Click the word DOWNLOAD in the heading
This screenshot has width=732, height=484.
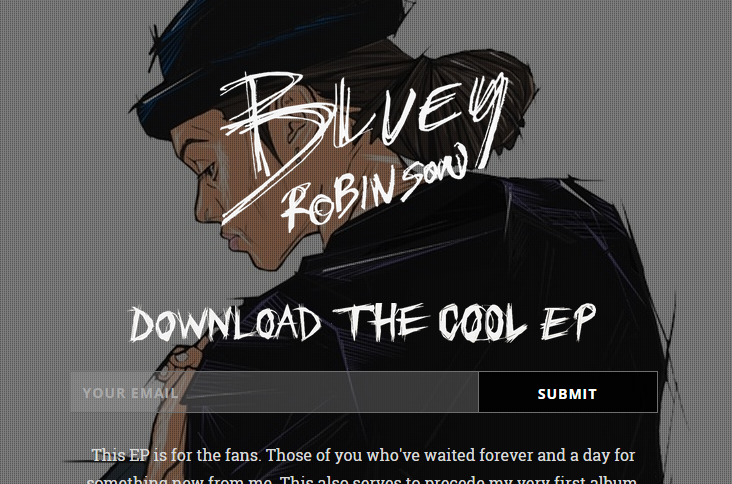[225, 323]
